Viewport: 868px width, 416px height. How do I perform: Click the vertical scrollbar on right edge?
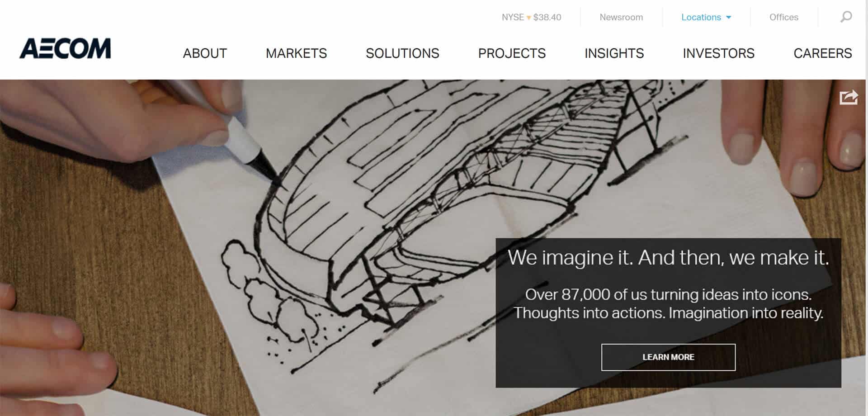tap(867, 208)
